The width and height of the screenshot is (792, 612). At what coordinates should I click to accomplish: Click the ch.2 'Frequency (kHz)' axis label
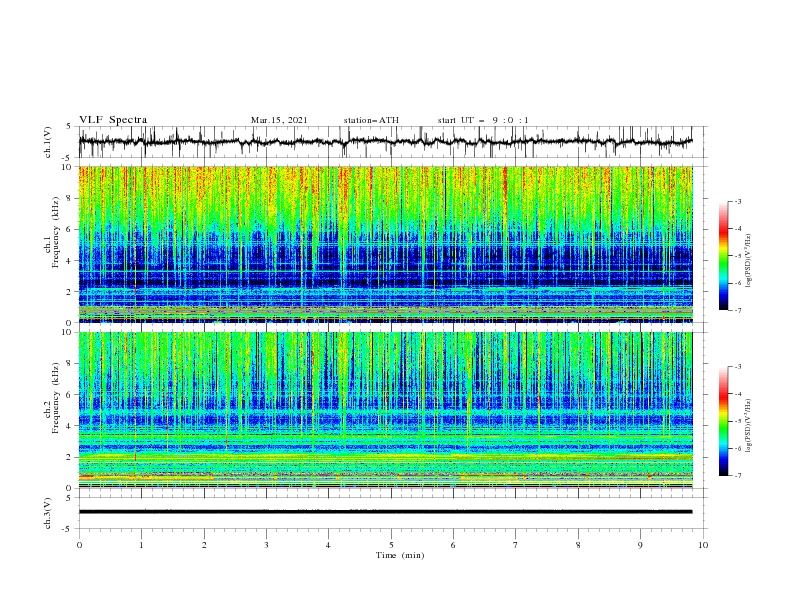pyautogui.click(x=56, y=397)
